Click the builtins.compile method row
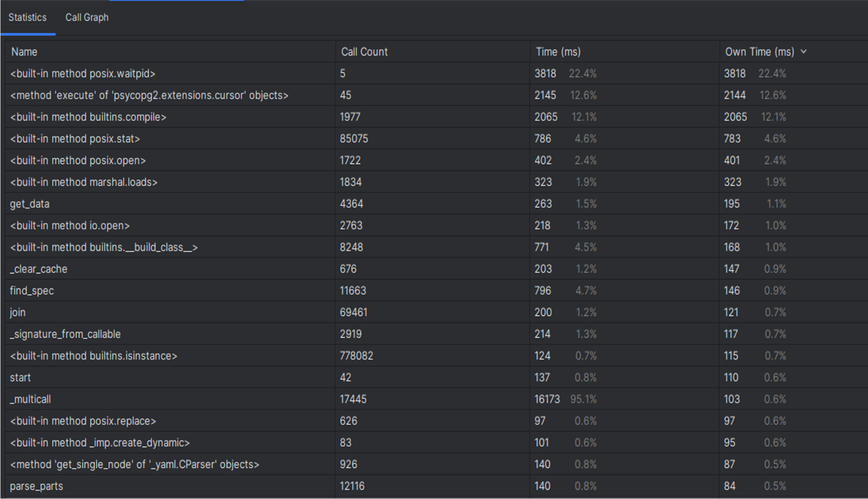 coord(88,117)
